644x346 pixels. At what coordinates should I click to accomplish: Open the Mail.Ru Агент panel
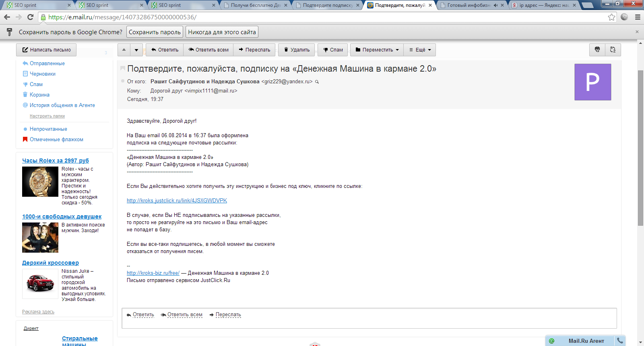click(x=586, y=341)
